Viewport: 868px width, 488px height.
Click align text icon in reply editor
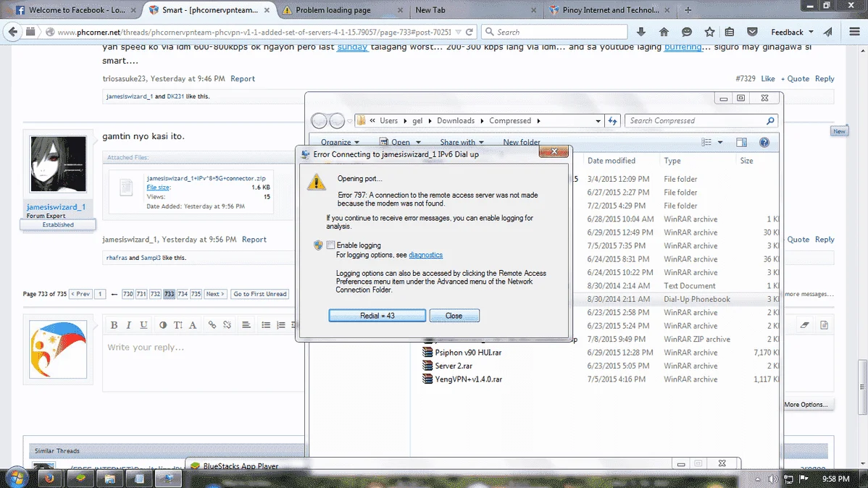coord(246,325)
